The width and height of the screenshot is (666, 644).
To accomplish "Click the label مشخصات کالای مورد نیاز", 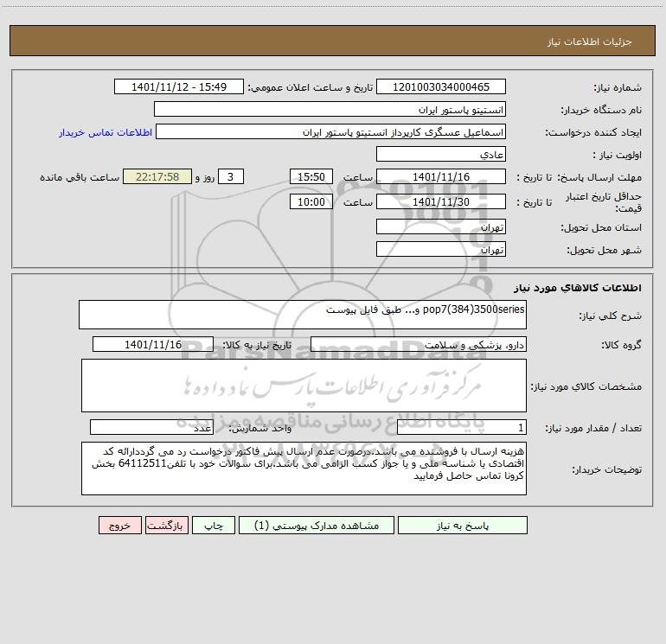I will point(586,386).
